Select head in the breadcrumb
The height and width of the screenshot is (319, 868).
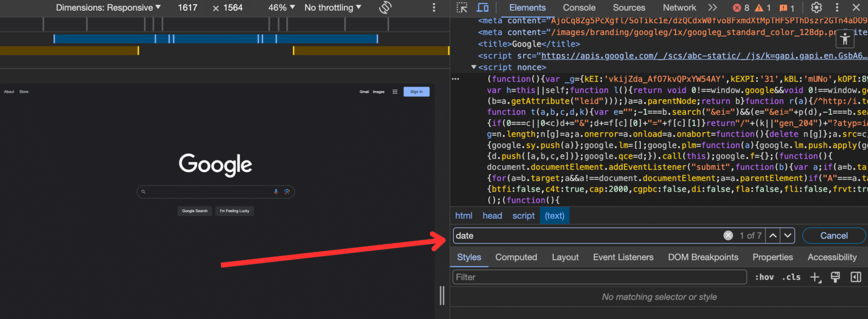pyautogui.click(x=492, y=215)
